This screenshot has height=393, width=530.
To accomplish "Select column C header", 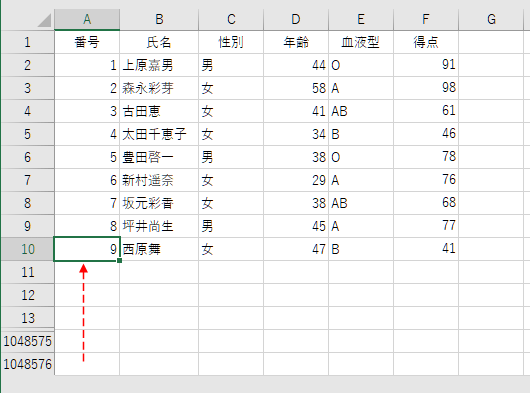I will pos(231,19).
